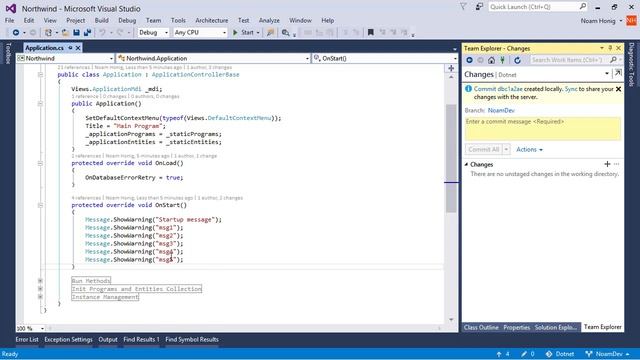Open the Actions dropdown in Changes
640x360 pixels.
(x=529, y=149)
